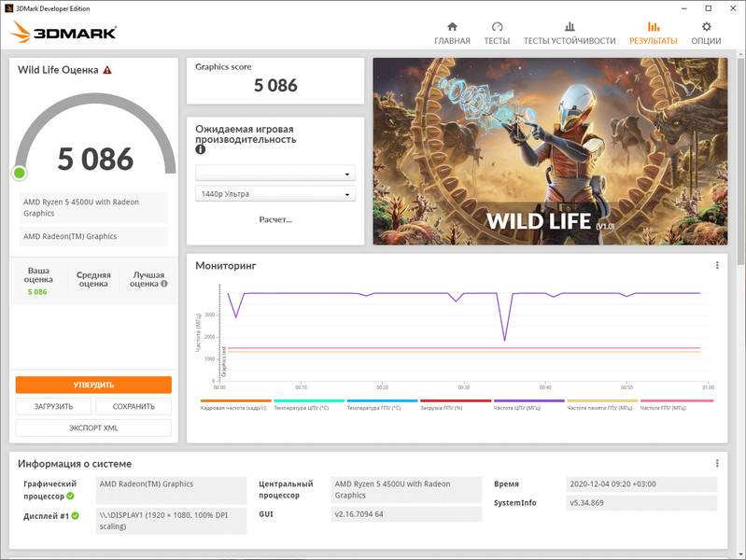Click the ЗАГРУЗИТЬ button
Screen dimensions: 746x560
pyautogui.click(x=53, y=406)
